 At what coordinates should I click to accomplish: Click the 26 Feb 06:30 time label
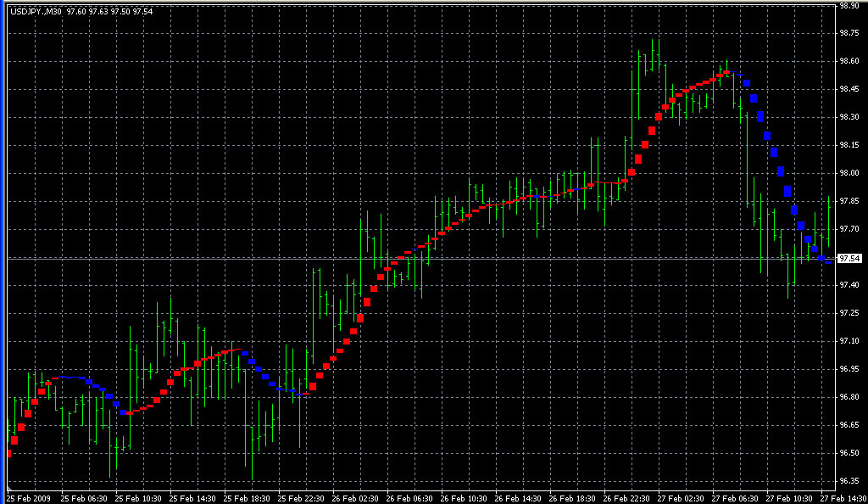point(409,498)
